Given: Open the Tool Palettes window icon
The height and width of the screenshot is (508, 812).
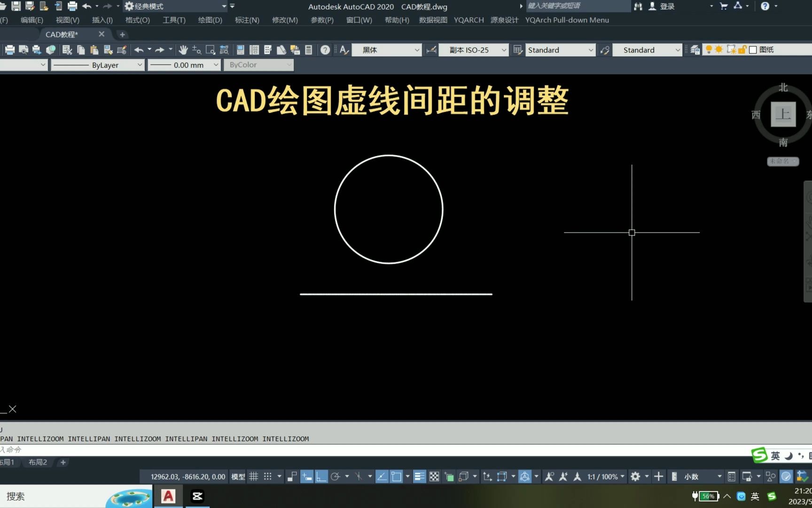Looking at the screenshot, I should coord(268,50).
